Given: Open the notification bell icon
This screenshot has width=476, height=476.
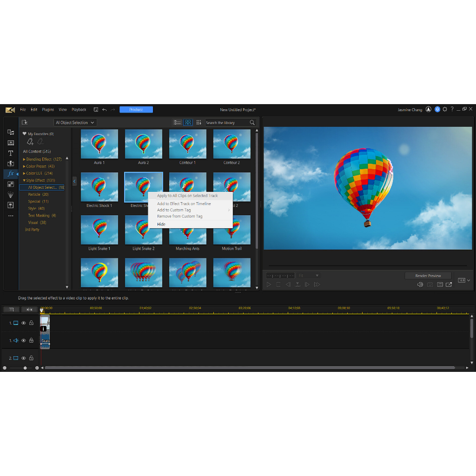Looking at the screenshot, I should coord(437,109).
